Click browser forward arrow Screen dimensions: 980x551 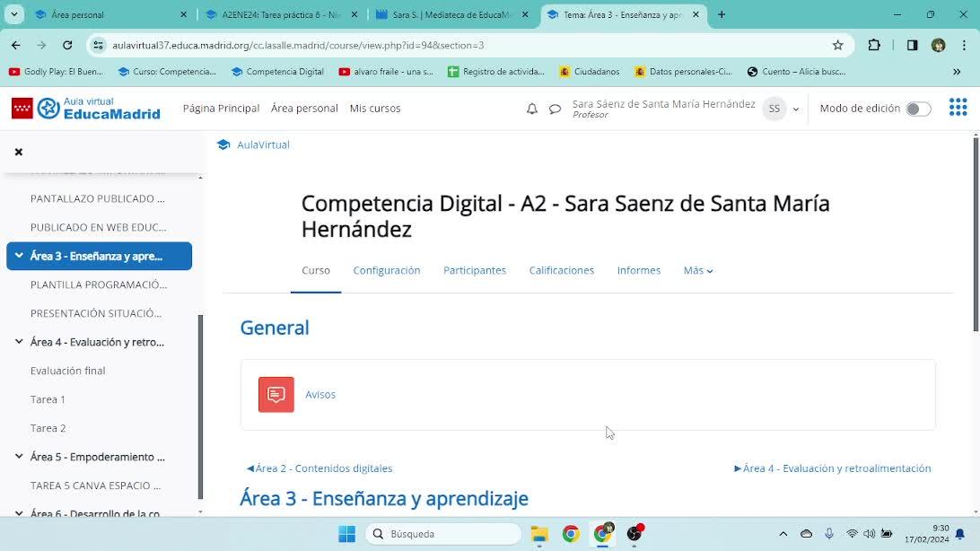(x=41, y=45)
